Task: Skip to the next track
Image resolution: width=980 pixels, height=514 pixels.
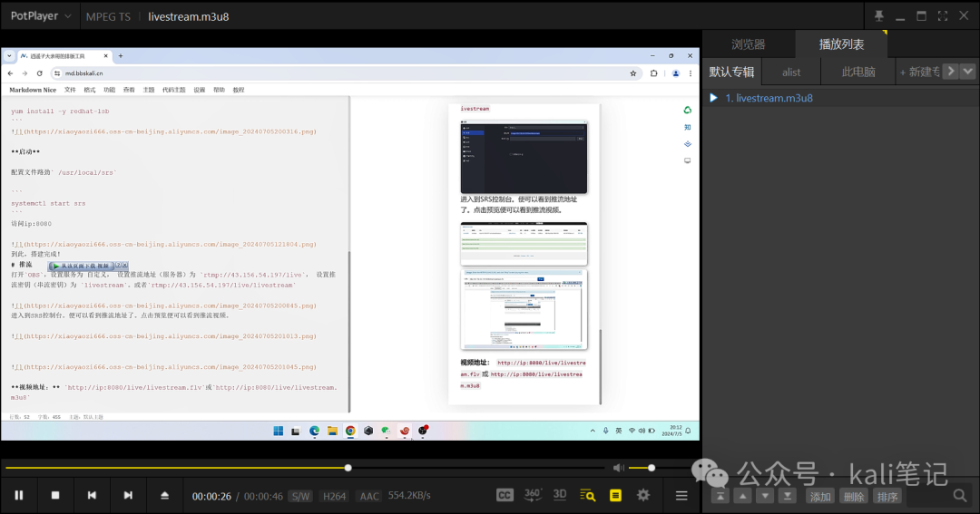Action: [128, 495]
